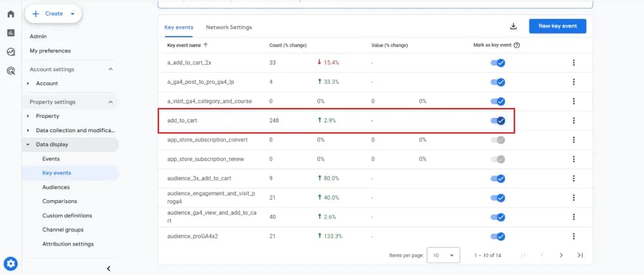
Task: Enable key event for app_store_subscription_convert
Action: 498,139
